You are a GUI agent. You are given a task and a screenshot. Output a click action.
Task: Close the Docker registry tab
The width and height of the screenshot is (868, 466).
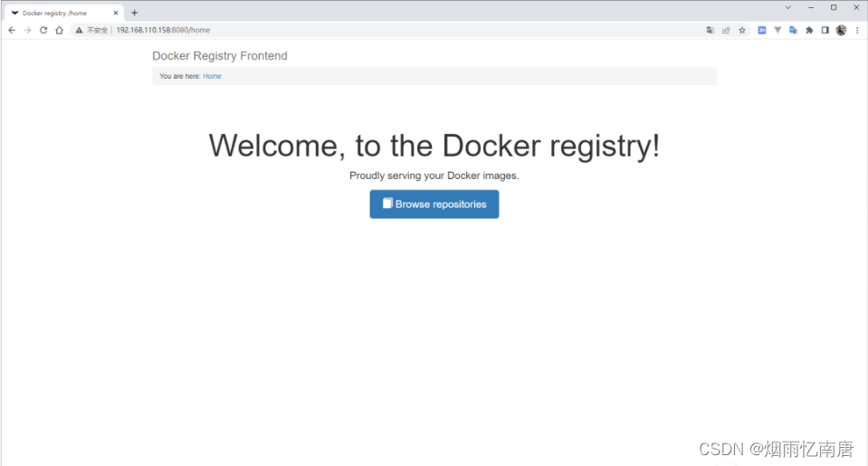116,13
